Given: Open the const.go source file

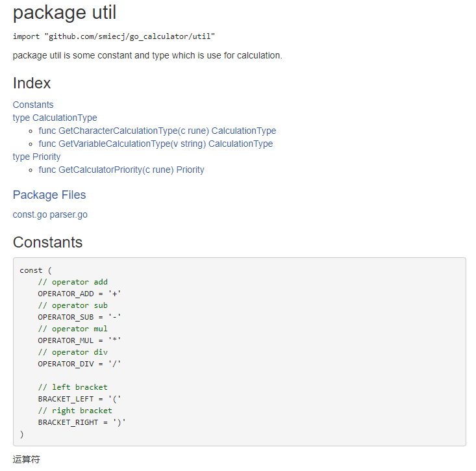Looking at the screenshot, I should coord(30,214).
